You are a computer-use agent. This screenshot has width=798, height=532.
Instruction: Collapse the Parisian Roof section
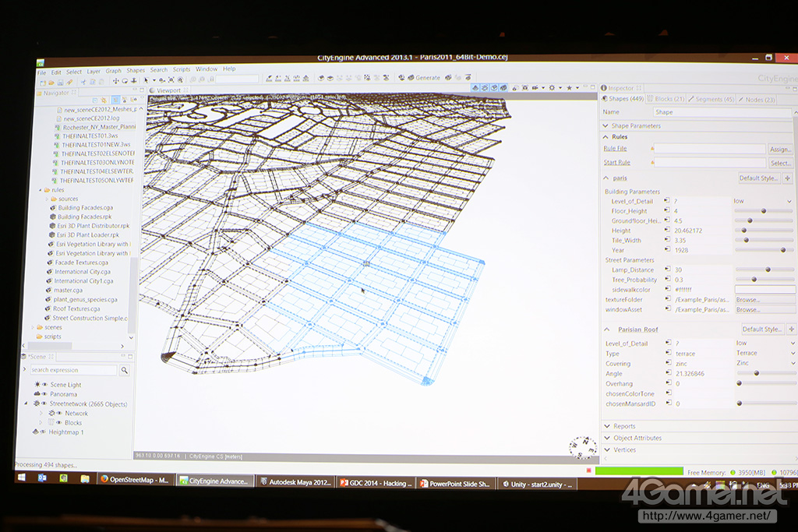607,329
